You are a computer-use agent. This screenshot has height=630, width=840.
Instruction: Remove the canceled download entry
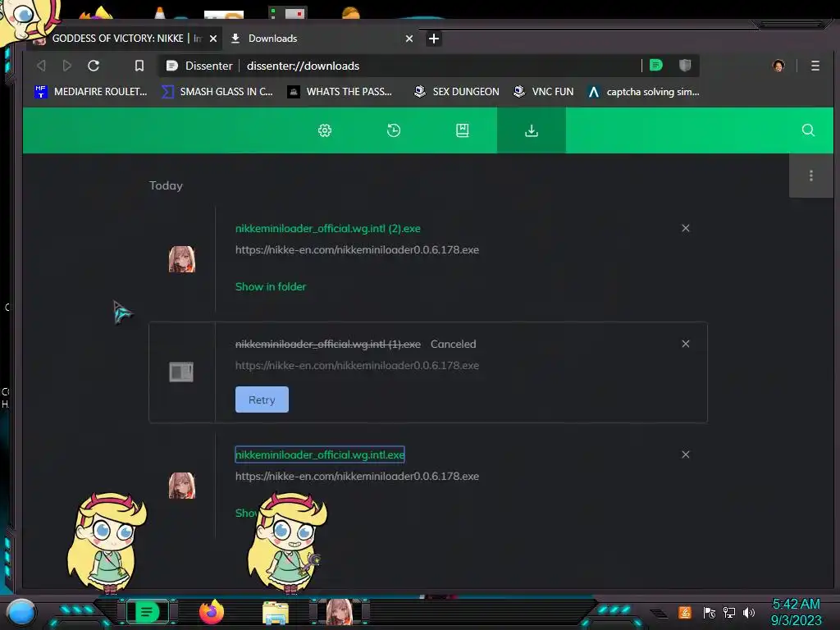point(685,344)
